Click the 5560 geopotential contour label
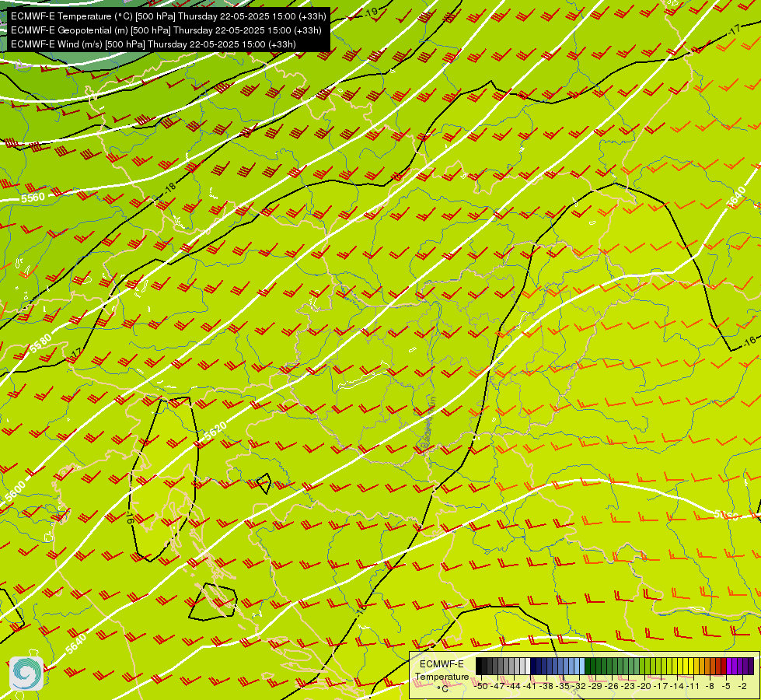 pos(33,198)
